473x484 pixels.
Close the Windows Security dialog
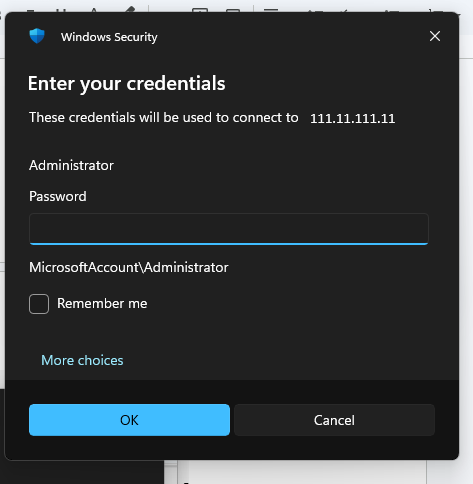click(x=435, y=36)
